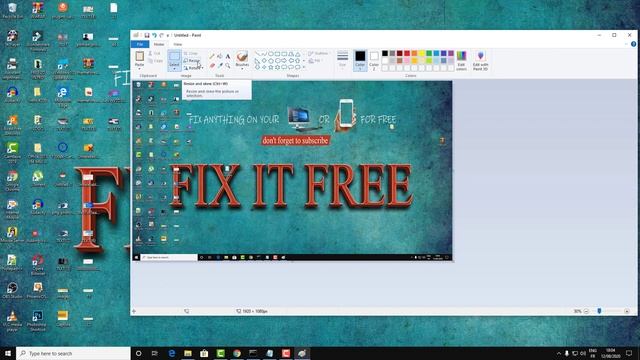Pick the Line shape
Viewport: 640px width, 360px height.
tap(257, 53)
